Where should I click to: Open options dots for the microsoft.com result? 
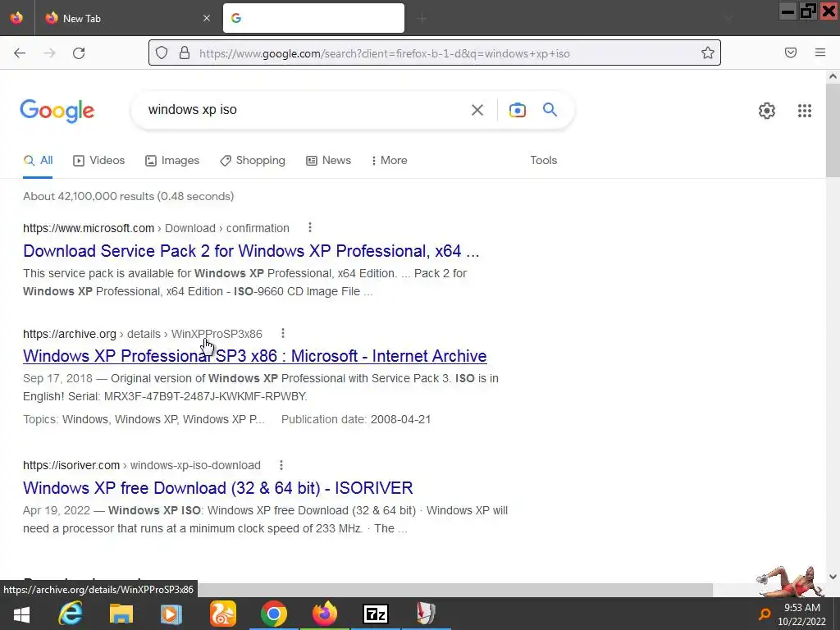tap(309, 228)
